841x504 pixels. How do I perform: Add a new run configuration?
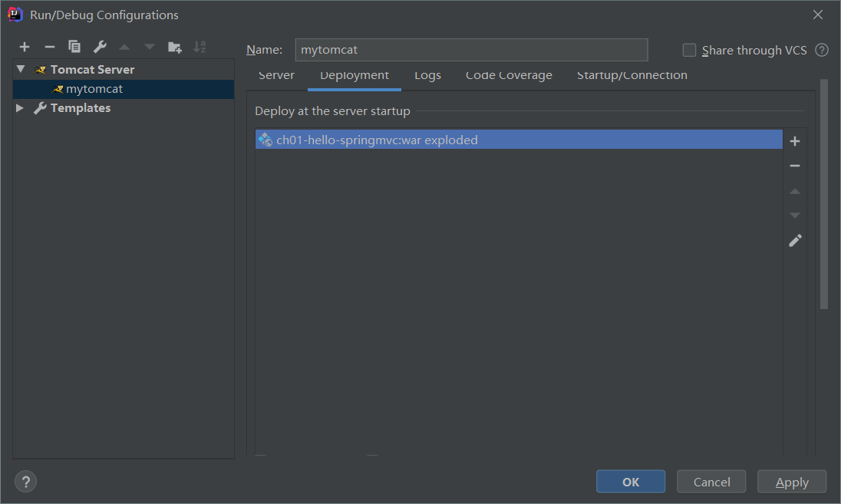[24, 48]
